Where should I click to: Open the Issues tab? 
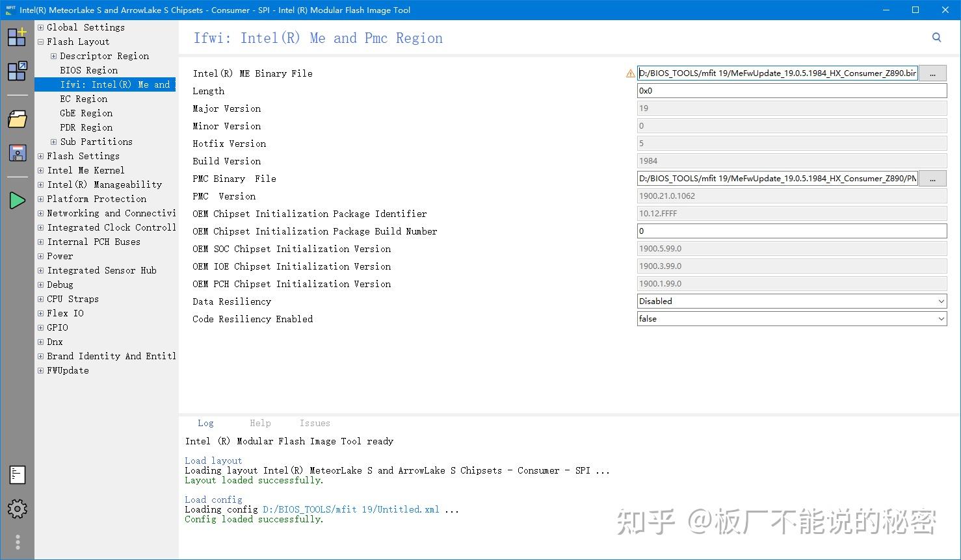315,423
